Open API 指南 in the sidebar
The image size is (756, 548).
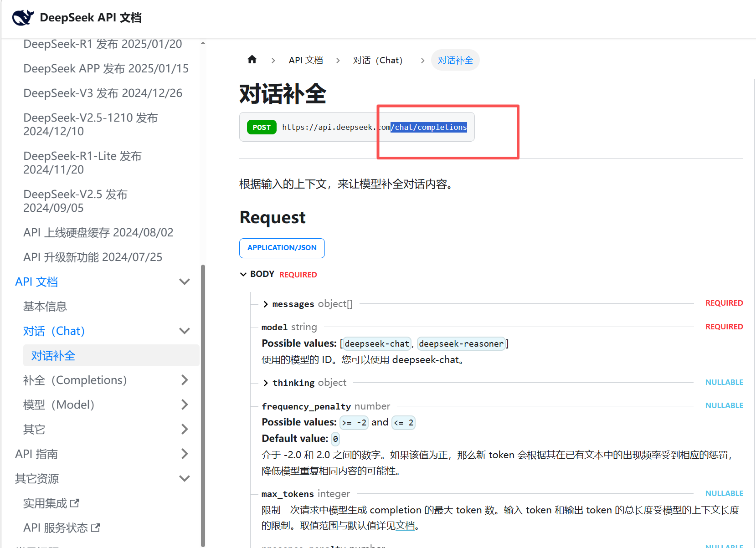[36, 454]
